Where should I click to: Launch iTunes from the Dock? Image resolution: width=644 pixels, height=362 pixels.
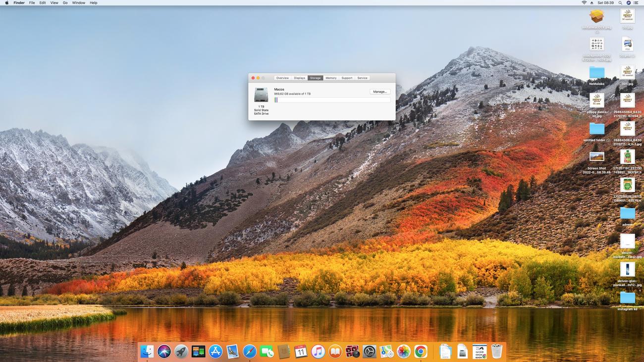318,351
